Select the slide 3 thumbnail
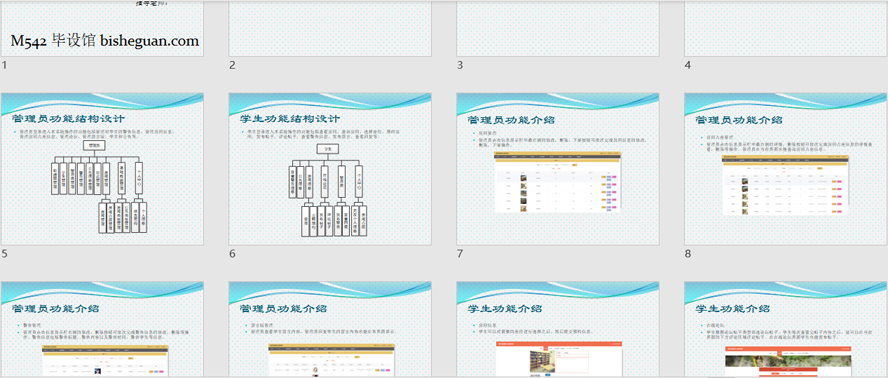This screenshot has height=378, width=888. click(558, 28)
